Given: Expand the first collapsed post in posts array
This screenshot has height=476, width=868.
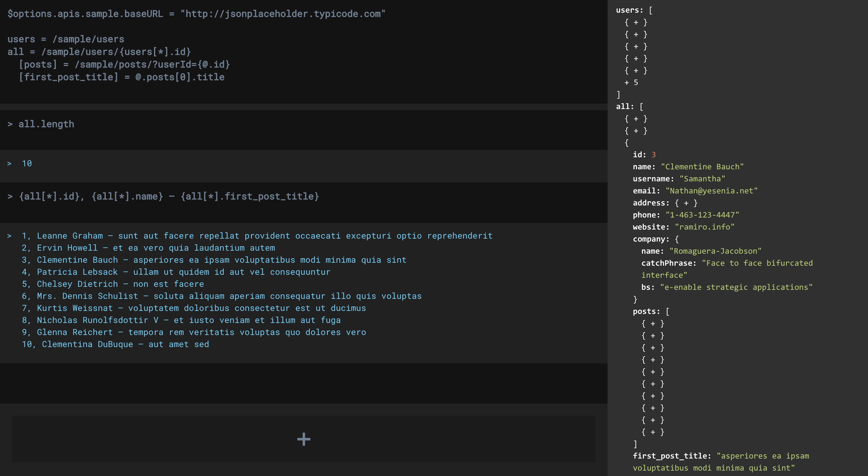Looking at the screenshot, I should point(653,323).
